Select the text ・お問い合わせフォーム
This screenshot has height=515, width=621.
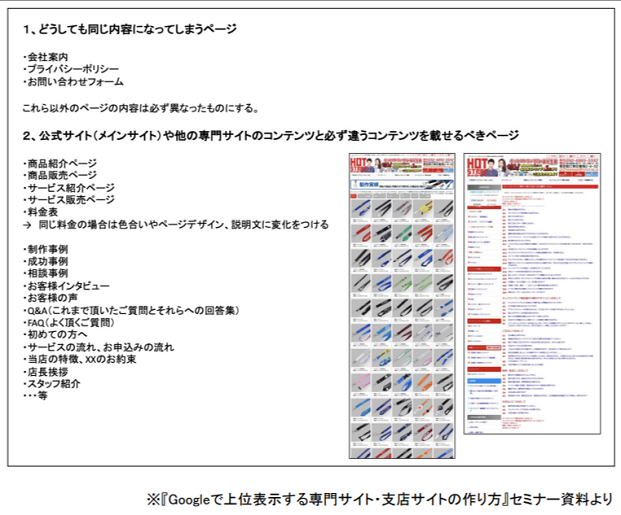click(x=73, y=82)
